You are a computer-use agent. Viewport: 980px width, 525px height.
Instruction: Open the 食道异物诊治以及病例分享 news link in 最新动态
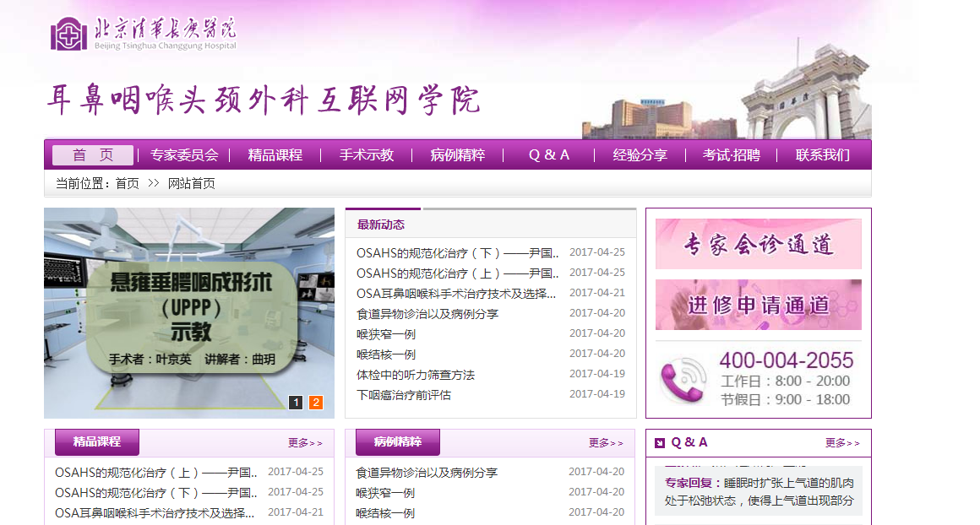pyautogui.click(x=427, y=314)
